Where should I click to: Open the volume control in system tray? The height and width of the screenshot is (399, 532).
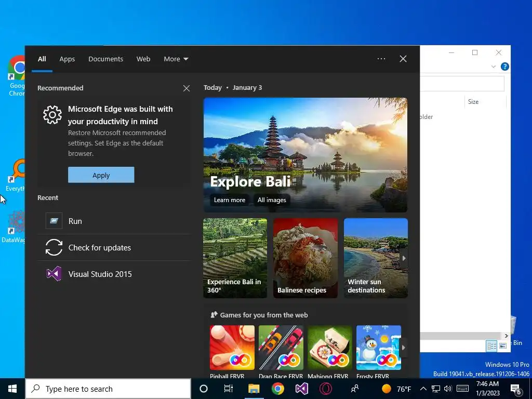click(447, 389)
